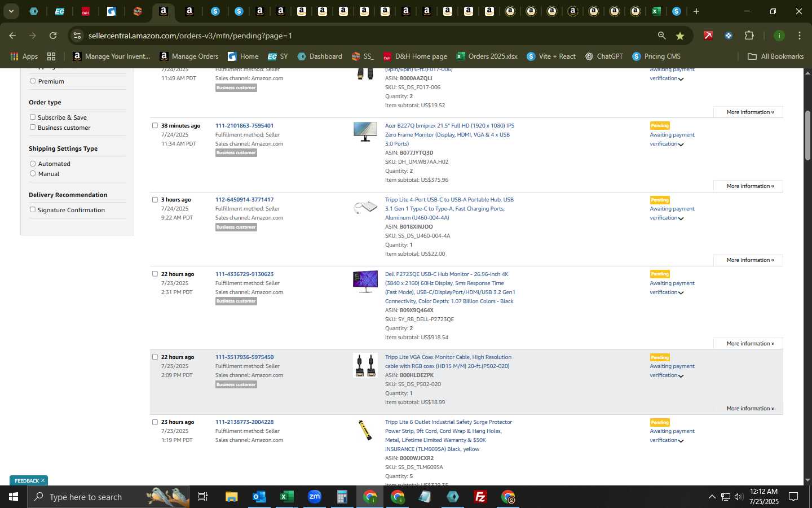This screenshot has width=812, height=508.
Task: Expand payment verification status for surge protector order
Action: click(x=681, y=441)
